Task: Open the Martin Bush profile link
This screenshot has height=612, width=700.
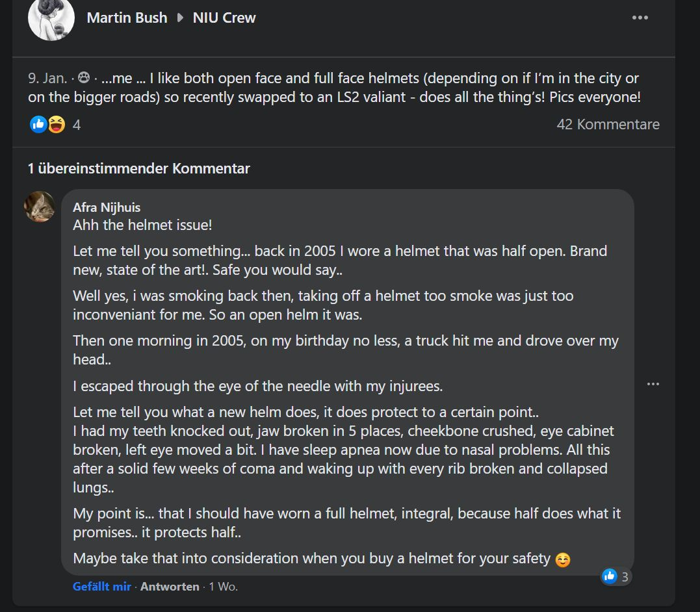Action: tap(127, 18)
